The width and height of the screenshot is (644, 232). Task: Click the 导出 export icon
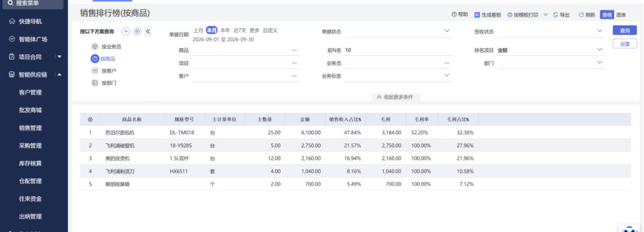(555, 15)
